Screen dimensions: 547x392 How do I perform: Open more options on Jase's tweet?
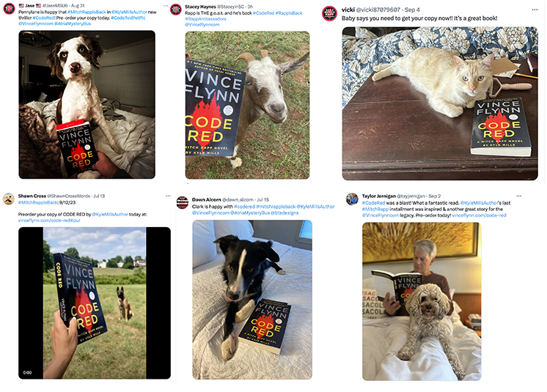point(166,6)
